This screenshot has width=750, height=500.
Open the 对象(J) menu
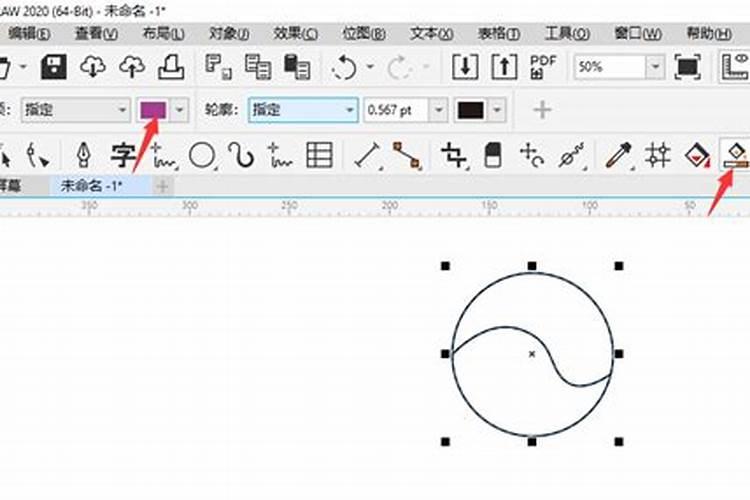(229, 33)
